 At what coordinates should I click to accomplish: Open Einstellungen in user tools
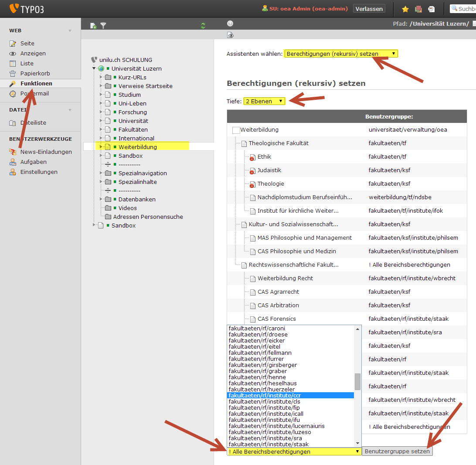coord(38,172)
